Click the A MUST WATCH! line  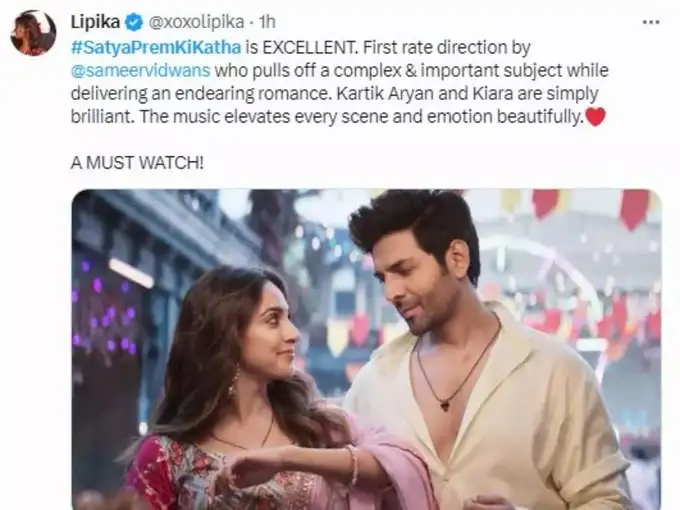point(137,163)
